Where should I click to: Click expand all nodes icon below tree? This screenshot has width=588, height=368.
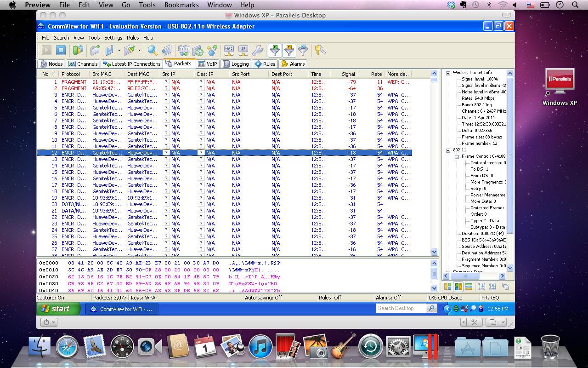click(x=481, y=287)
